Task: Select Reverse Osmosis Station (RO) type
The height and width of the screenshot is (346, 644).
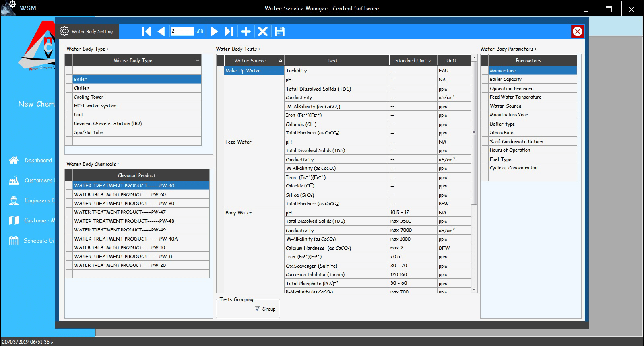Action: pos(108,124)
